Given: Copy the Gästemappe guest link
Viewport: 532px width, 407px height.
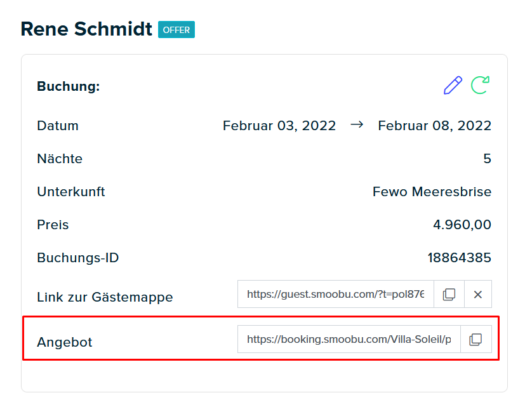Looking at the screenshot, I should point(449,295).
